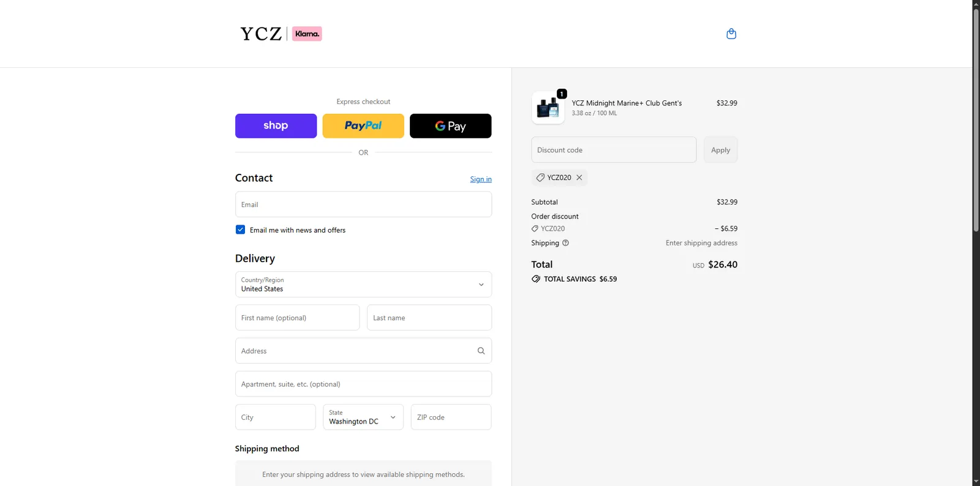Click the perfume product thumbnail
This screenshot has width=980, height=486.
548,108
